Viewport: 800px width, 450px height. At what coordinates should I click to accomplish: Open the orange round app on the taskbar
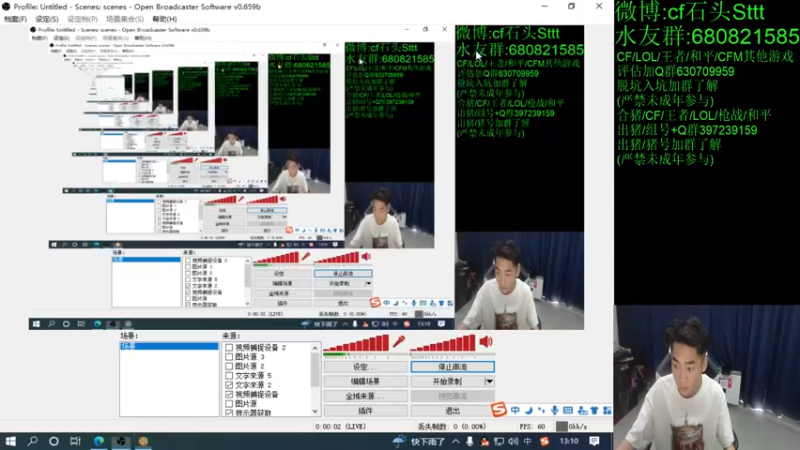(x=143, y=441)
